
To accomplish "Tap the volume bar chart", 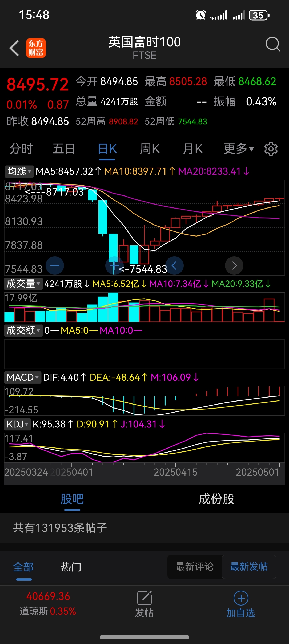I will (x=144, y=307).
